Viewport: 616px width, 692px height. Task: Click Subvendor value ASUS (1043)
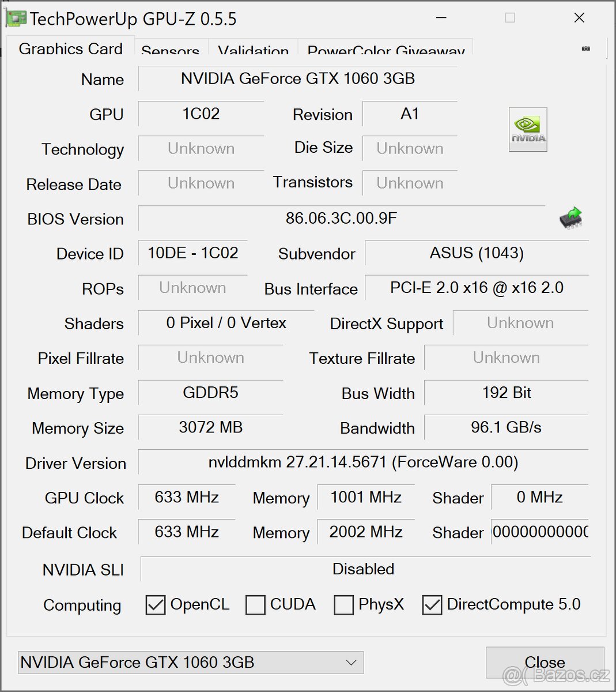(x=477, y=253)
